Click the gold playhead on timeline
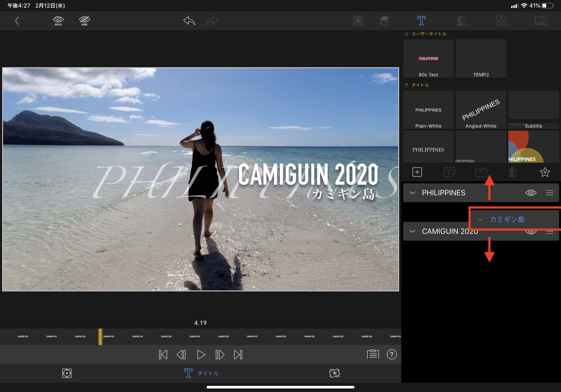 (x=100, y=337)
